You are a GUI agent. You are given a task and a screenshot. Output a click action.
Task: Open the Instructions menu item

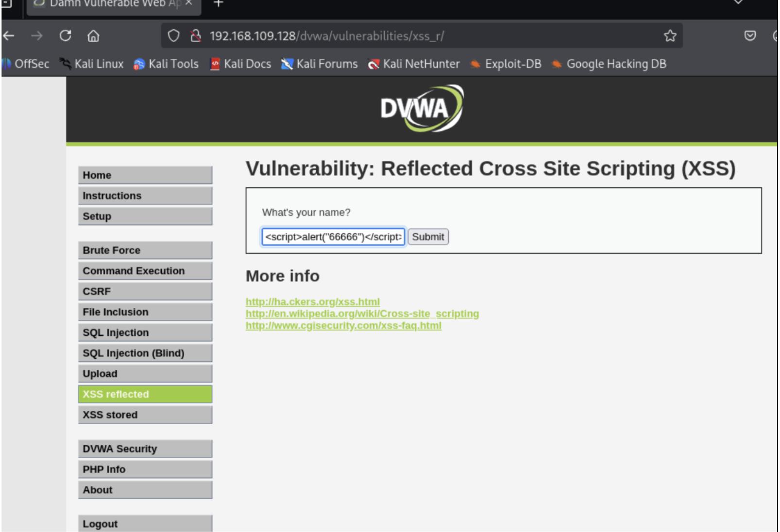click(145, 196)
